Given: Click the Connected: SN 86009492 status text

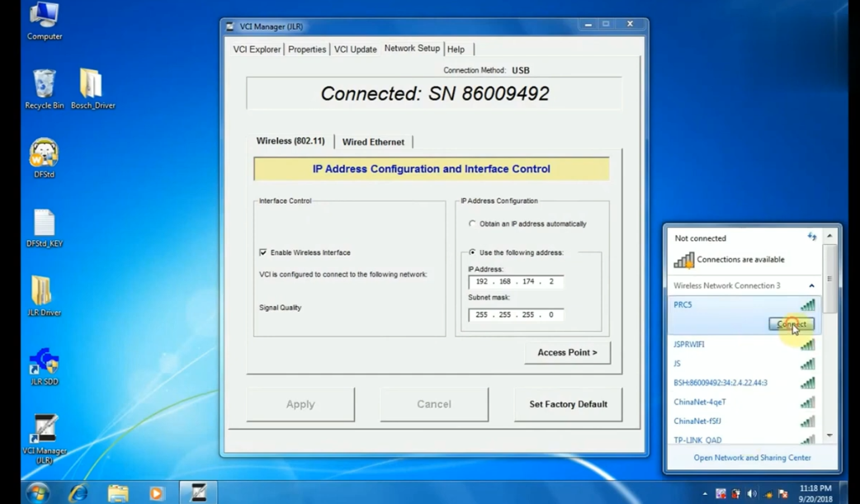Looking at the screenshot, I should point(434,94).
